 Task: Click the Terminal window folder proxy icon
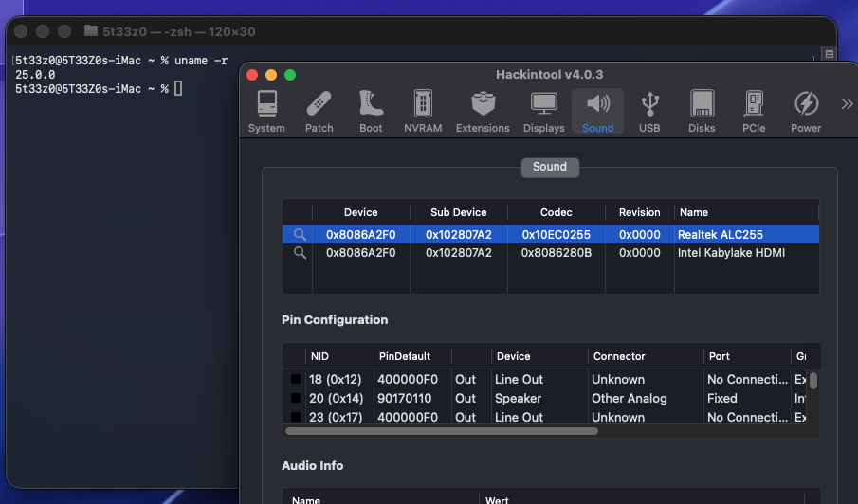click(91, 30)
